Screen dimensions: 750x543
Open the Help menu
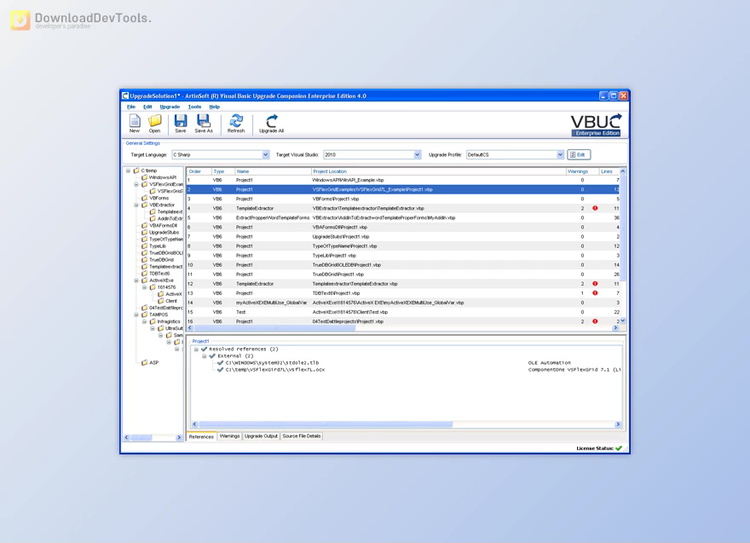pyautogui.click(x=214, y=107)
